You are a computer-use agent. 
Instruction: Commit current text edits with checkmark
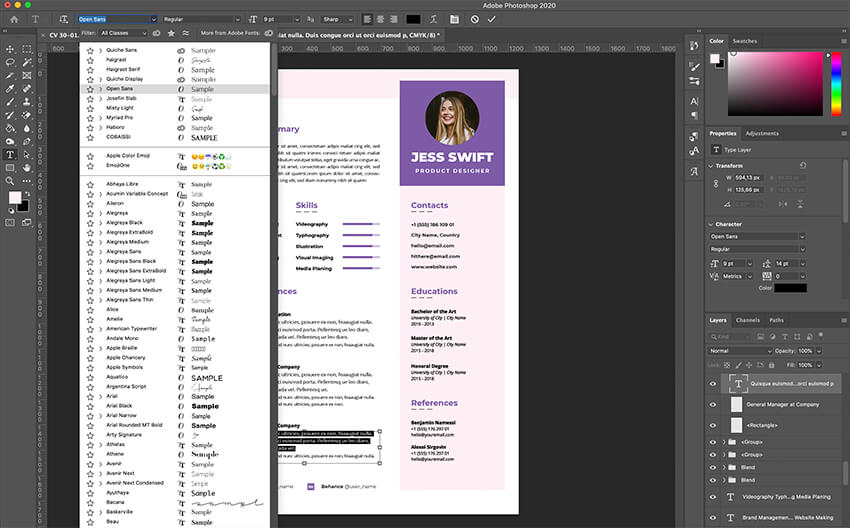(x=492, y=20)
